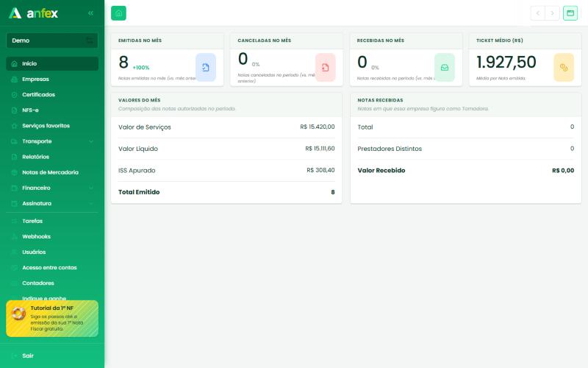Click the Emitidas no Mês card header
Viewport: 588px width, 368px height.
click(x=168, y=40)
